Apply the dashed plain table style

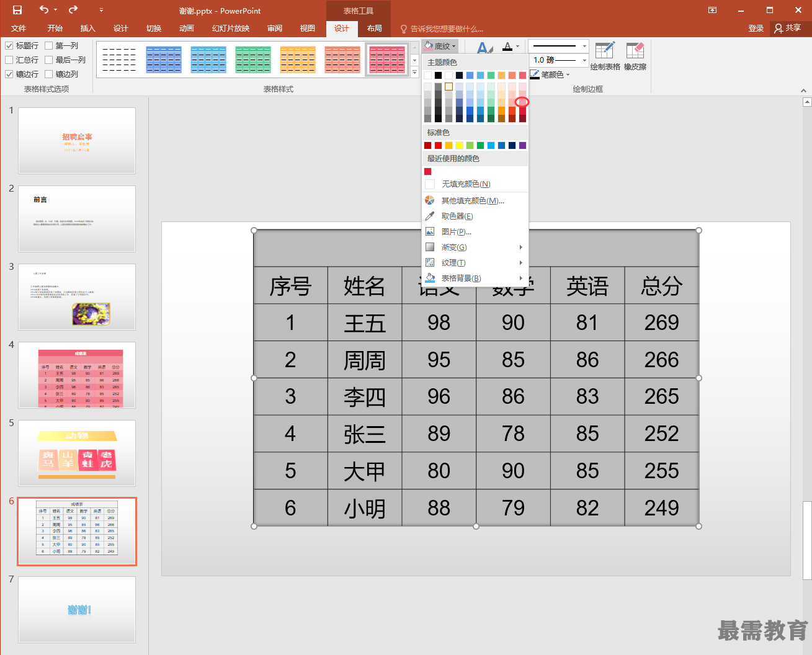(x=119, y=60)
